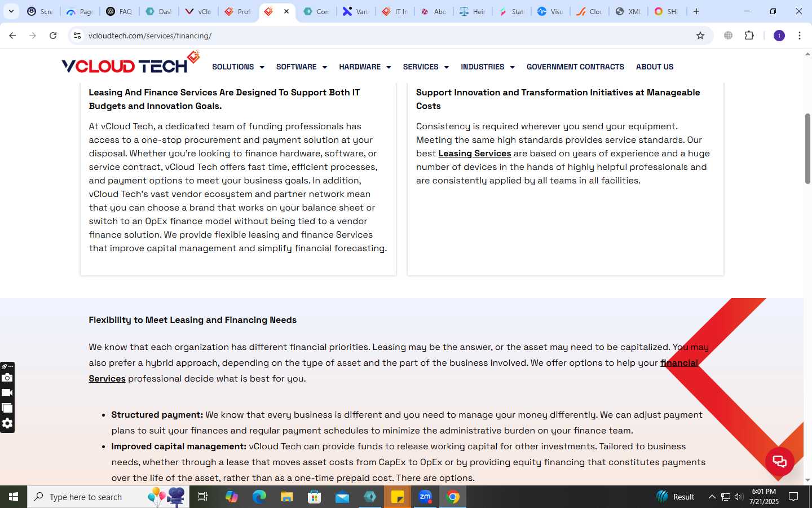Open the Windows Start menu

(14, 497)
